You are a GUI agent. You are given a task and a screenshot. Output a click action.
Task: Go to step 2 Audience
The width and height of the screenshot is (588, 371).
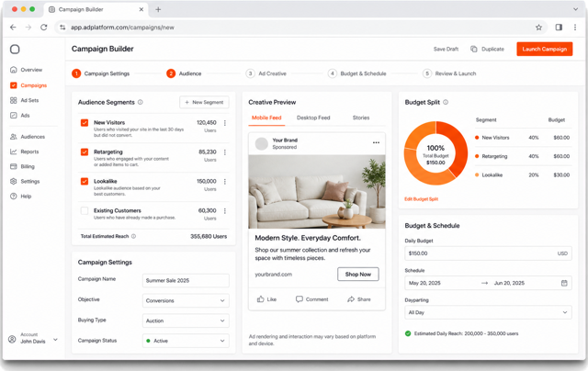[x=184, y=73]
